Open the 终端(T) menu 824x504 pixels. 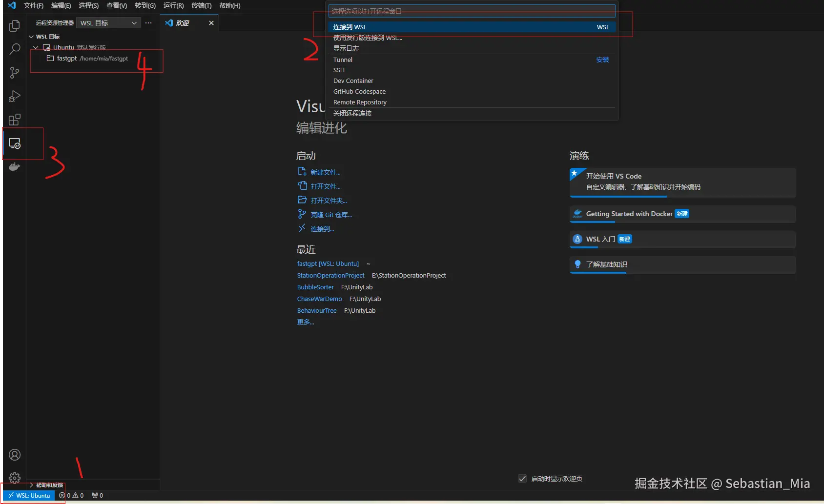[201, 5]
